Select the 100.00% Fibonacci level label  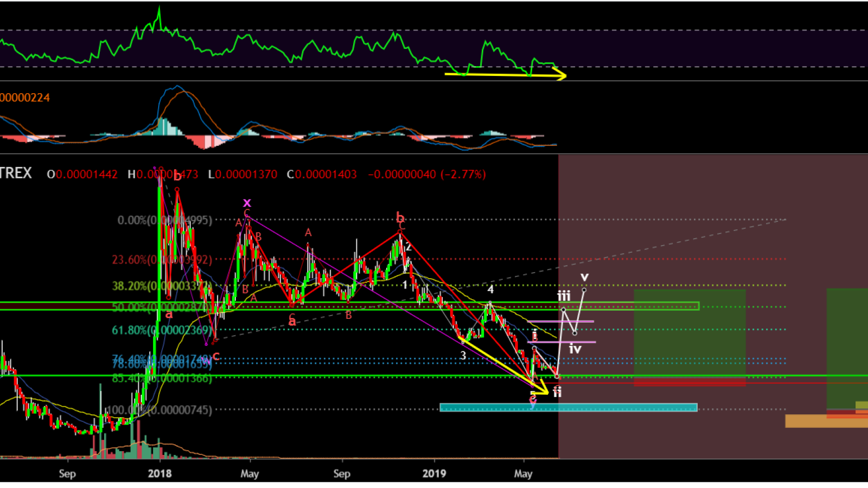[159, 410]
